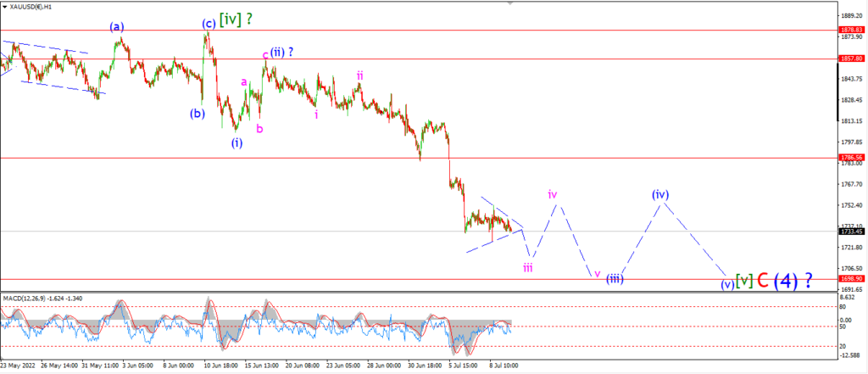The height and width of the screenshot is (374, 868).
Task: Click the 5 Jul 15:00 time axis label
Action: tap(459, 366)
